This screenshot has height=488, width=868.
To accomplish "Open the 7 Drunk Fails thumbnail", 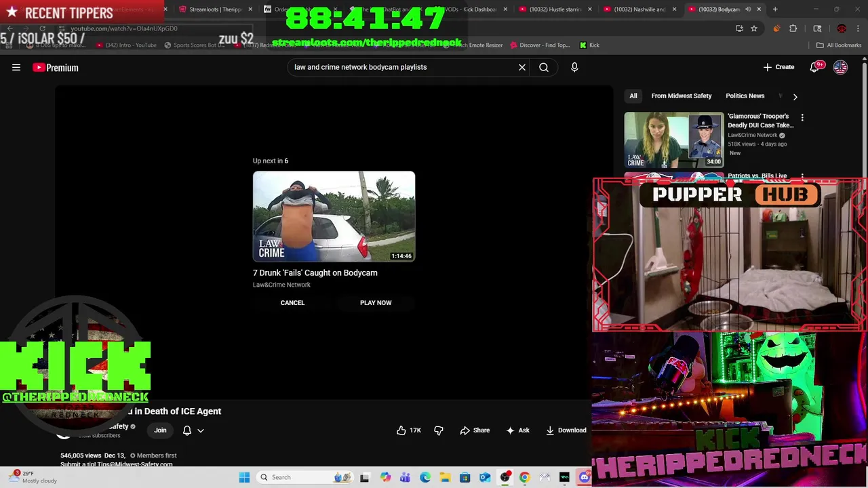I will pos(334,216).
